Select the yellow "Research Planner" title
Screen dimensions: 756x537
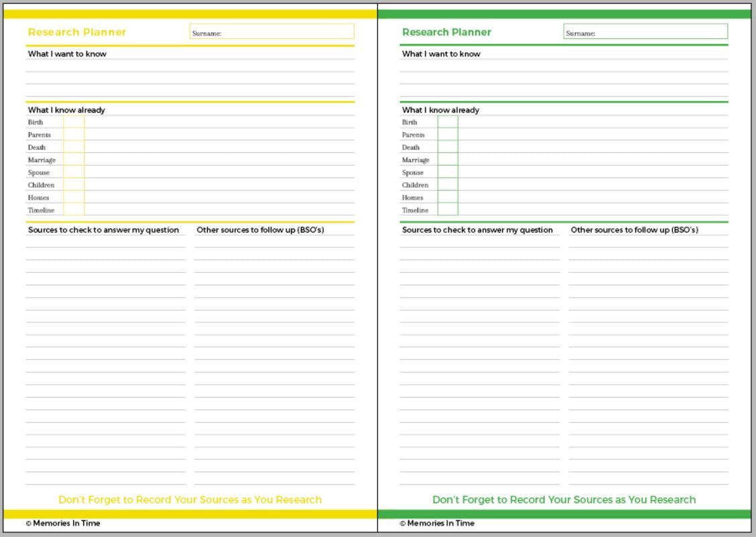[77, 32]
